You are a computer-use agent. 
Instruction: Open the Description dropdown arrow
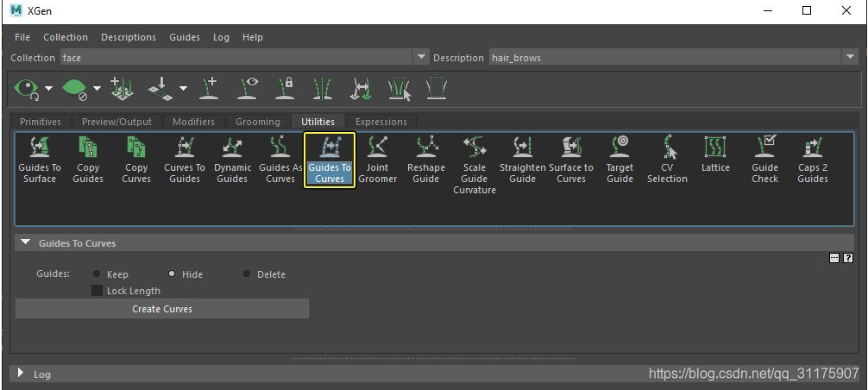tap(850, 57)
